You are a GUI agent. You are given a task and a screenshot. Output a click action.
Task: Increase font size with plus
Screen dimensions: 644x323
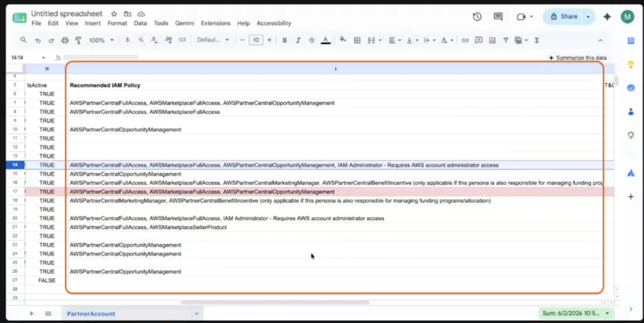pos(269,40)
